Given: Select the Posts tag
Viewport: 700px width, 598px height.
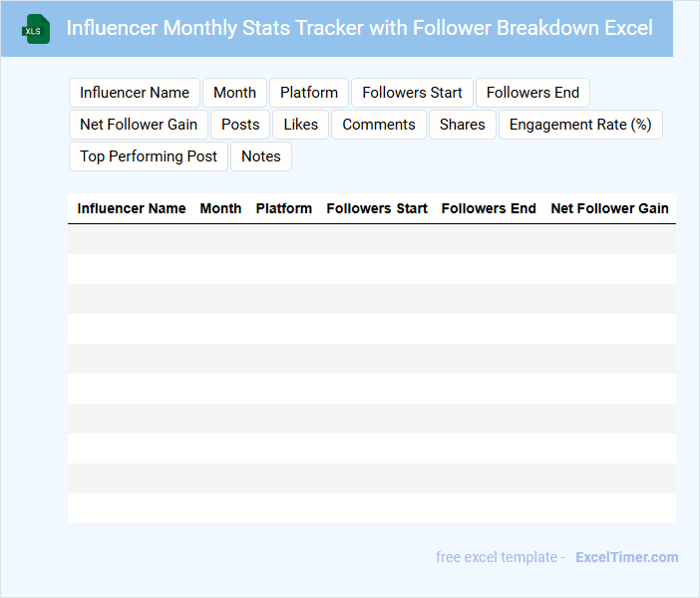Looking at the screenshot, I should 240,125.
